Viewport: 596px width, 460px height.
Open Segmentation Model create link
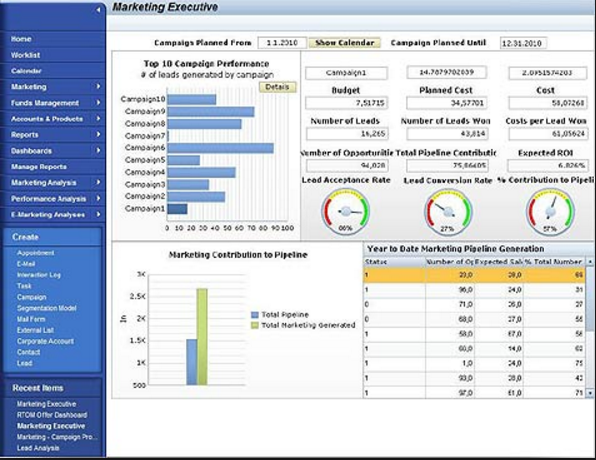(x=46, y=308)
